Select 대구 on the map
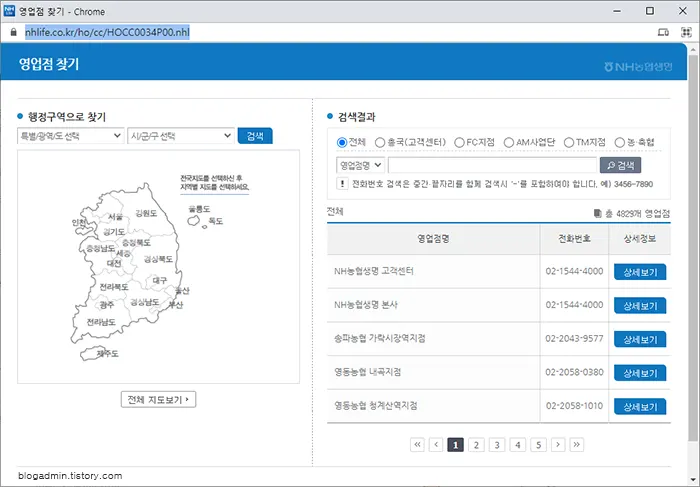This screenshot has width=700, height=487. tap(159, 280)
